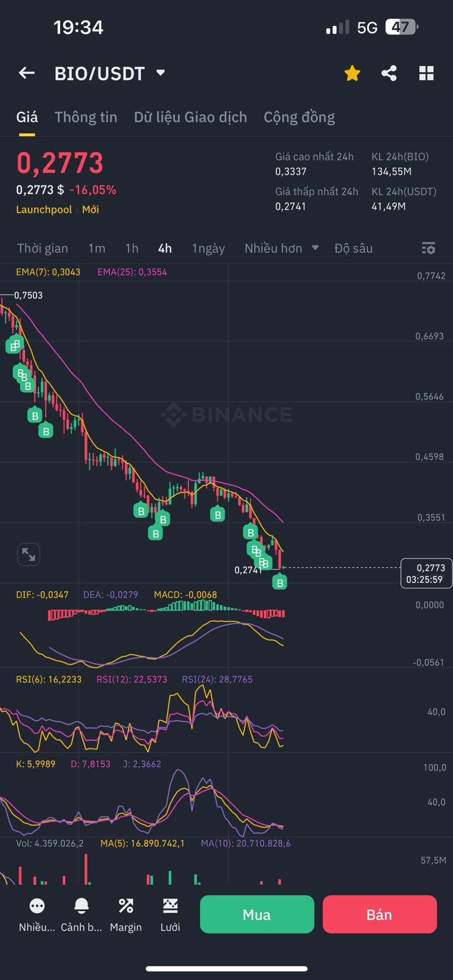This screenshot has height=980, width=453.
Task: Tap the EMA(7): 0,3043 indicator label
Action: [x=48, y=272]
